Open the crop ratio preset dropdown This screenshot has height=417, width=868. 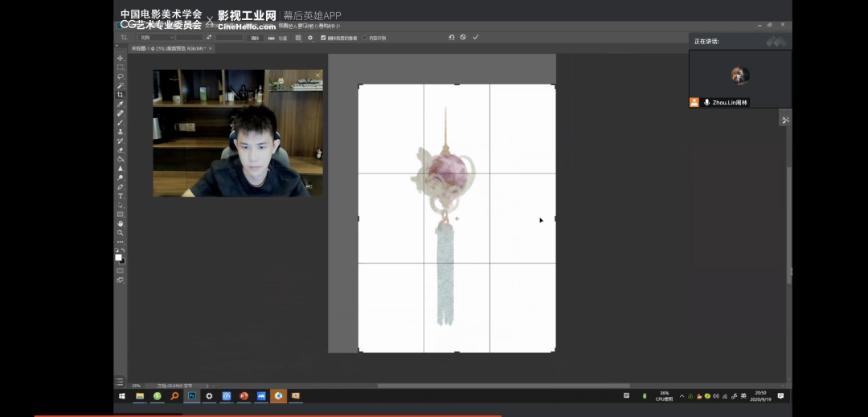coord(156,37)
